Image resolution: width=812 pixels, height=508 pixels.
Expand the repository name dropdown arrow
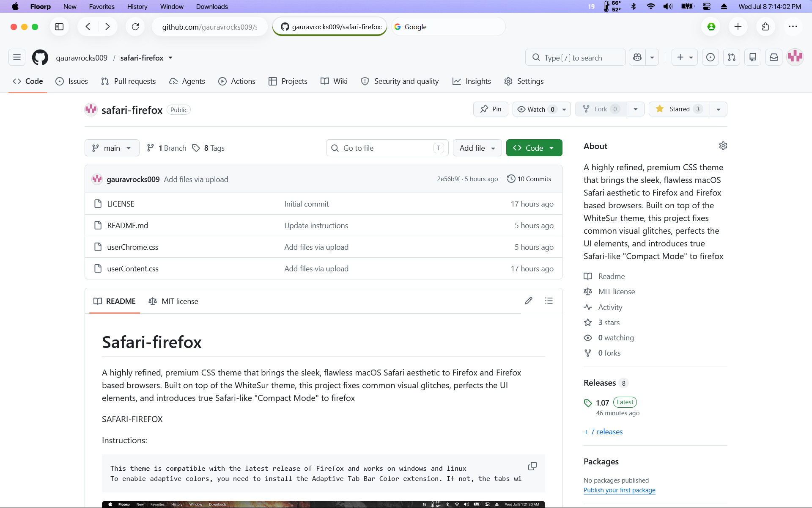click(170, 58)
